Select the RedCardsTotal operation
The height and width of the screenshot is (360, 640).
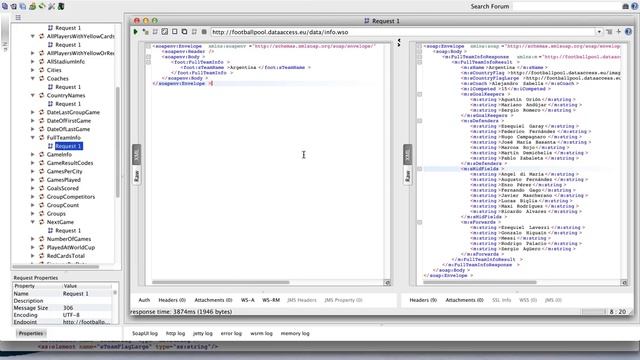(x=66, y=256)
